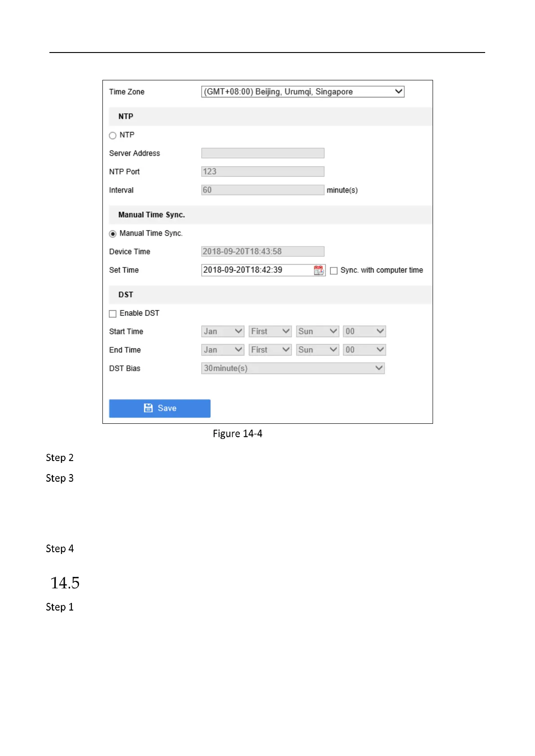This screenshot has width=535, height=756.
Task: Open the Time Zone dropdown
Action: [303, 92]
